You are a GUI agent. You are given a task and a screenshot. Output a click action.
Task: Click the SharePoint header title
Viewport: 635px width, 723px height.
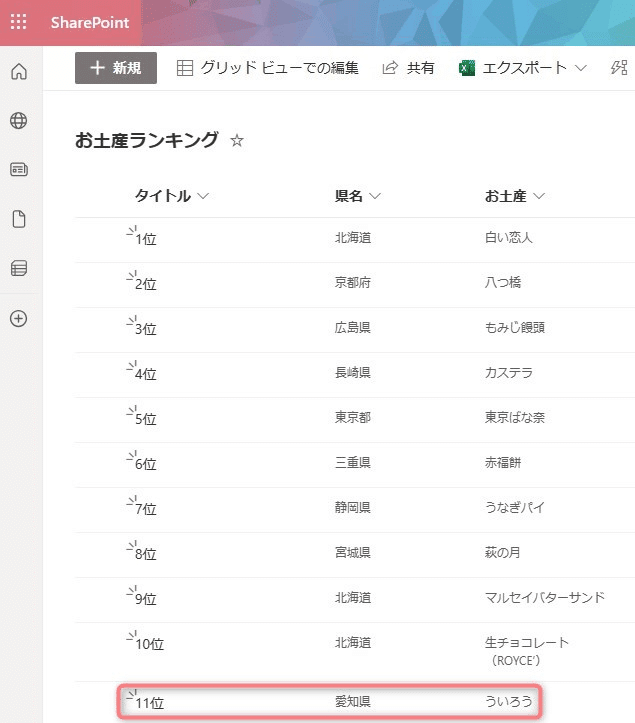click(x=90, y=22)
